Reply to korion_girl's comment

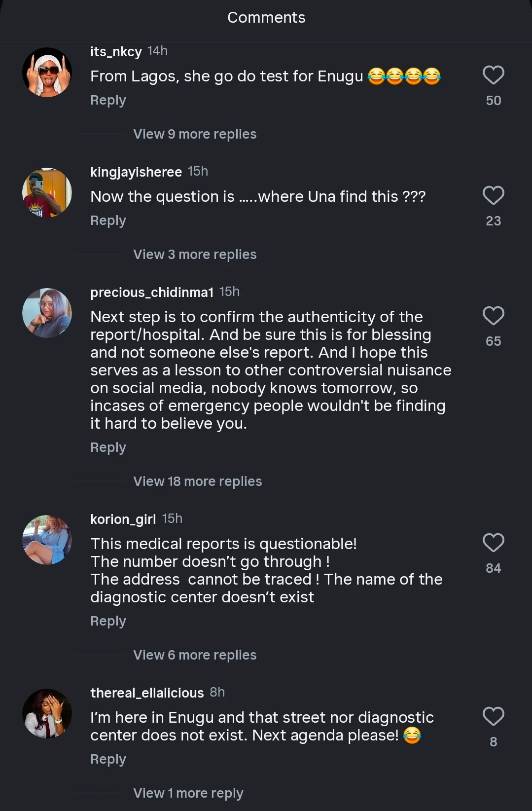coord(108,621)
